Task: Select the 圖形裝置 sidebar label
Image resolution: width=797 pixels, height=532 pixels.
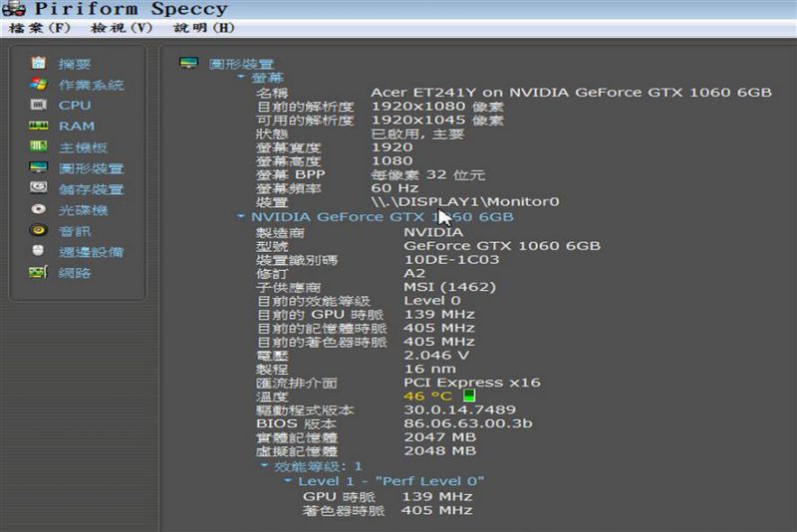Action: [91, 168]
